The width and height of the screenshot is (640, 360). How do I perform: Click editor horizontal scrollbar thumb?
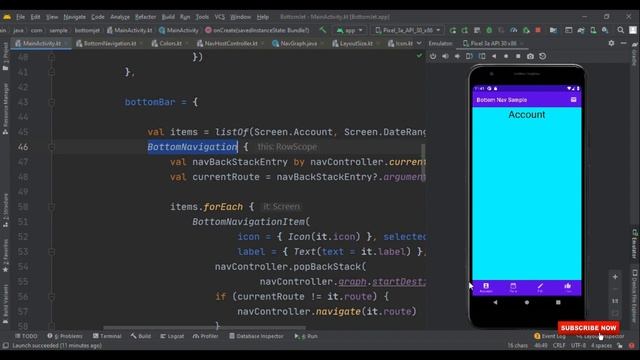pyautogui.click(x=204, y=327)
